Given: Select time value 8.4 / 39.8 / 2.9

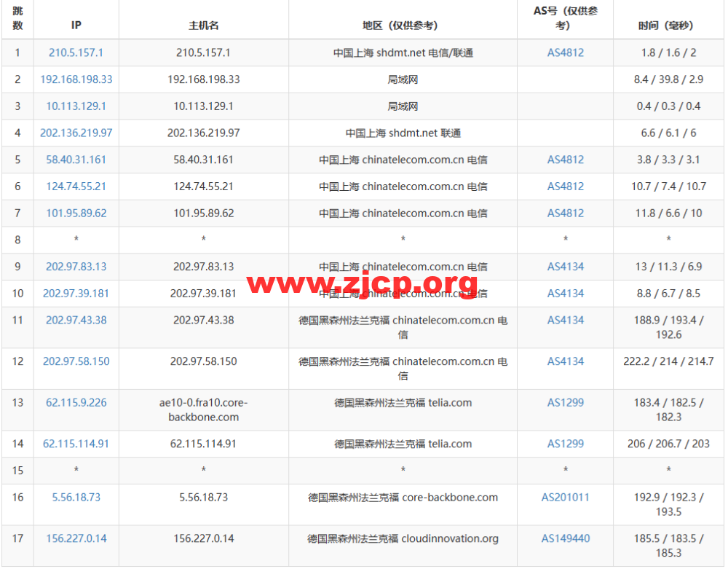Looking at the screenshot, I should (668, 79).
